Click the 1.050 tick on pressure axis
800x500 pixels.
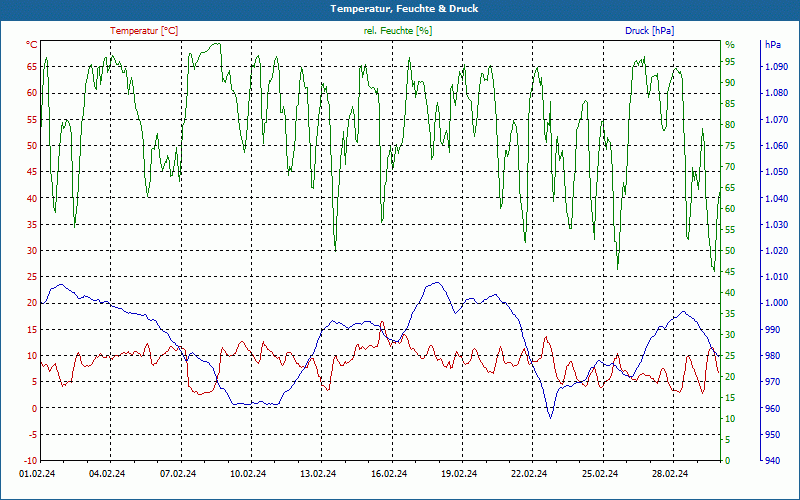(776, 171)
